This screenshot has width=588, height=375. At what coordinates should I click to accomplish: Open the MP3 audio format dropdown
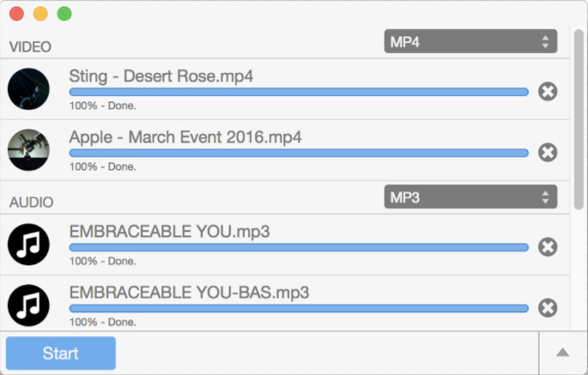click(470, 197)
